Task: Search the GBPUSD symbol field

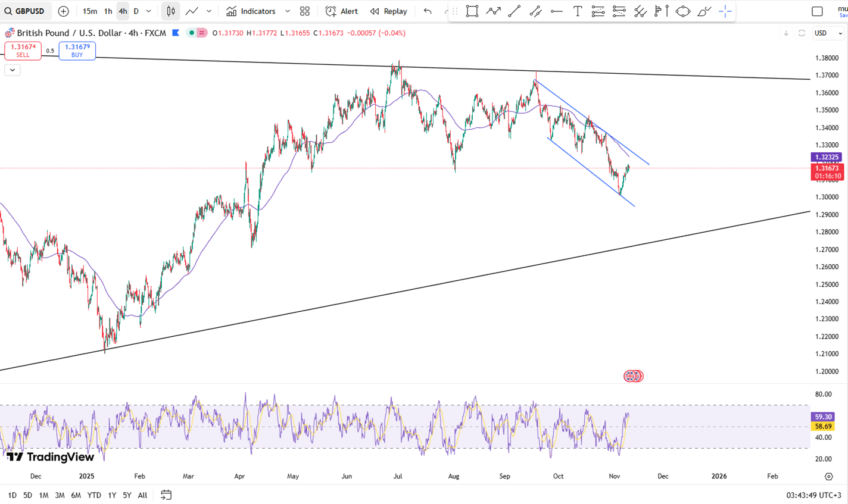Action: click(x=25, y=11)
